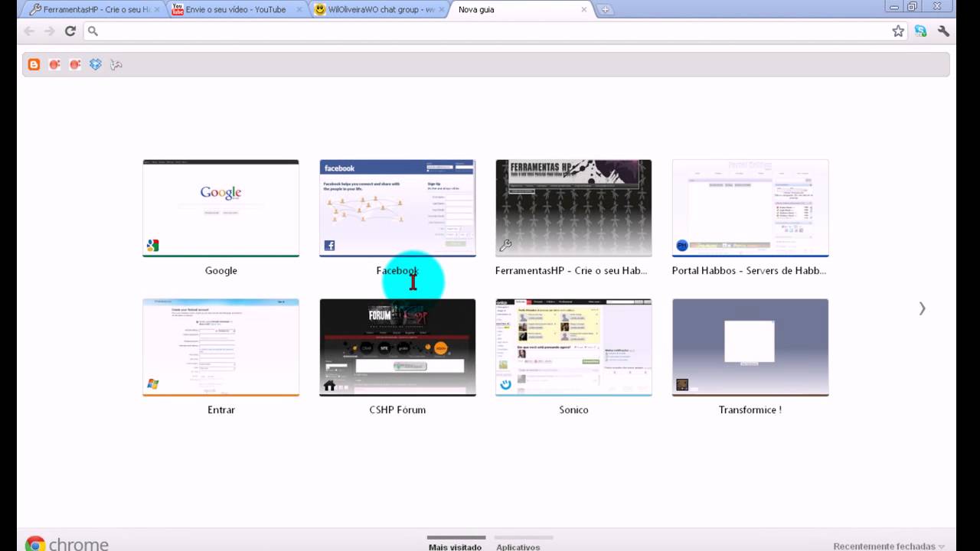Close the Nova guia tab

[x=583, y=10]
